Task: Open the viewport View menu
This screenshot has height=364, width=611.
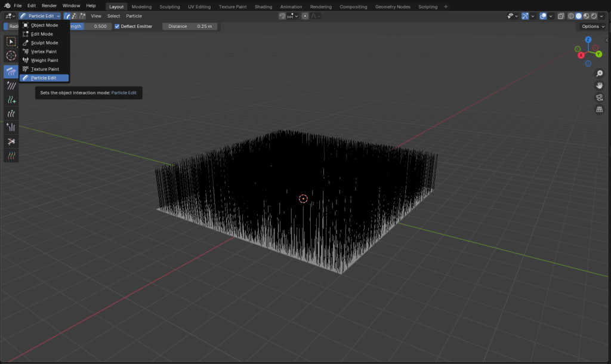Action: [x=96, y=16]
